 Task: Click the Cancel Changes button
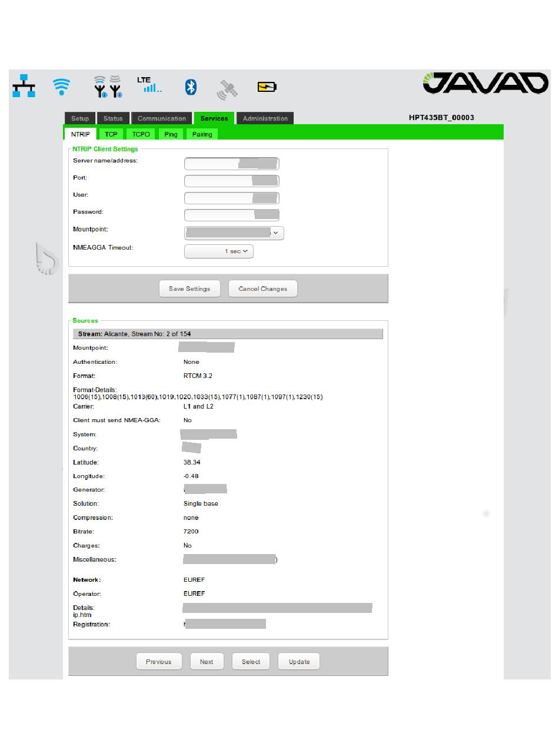(263, 289)
